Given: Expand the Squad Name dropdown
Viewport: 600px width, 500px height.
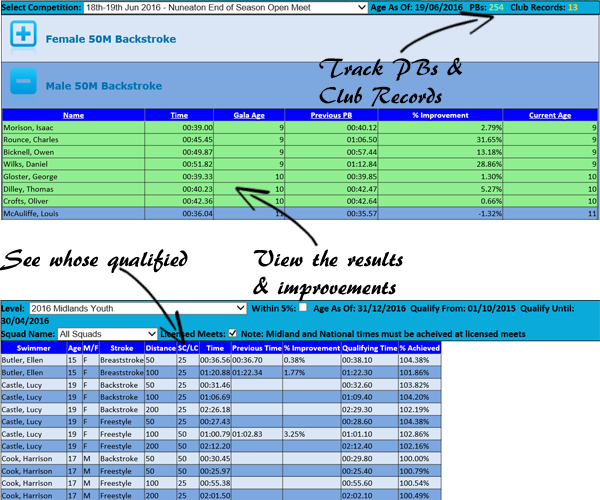Looking at the screenshot, I should (107, 333).
